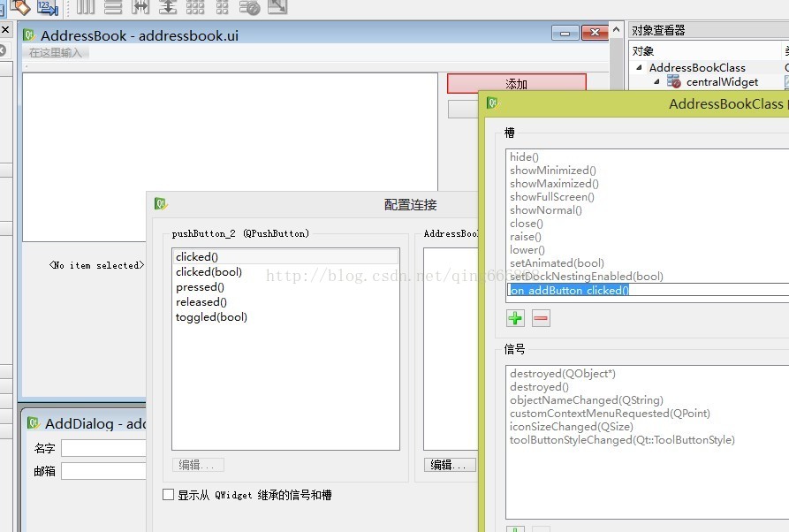Select destroyed() signal in 信号 list

(x=539, y=386)
